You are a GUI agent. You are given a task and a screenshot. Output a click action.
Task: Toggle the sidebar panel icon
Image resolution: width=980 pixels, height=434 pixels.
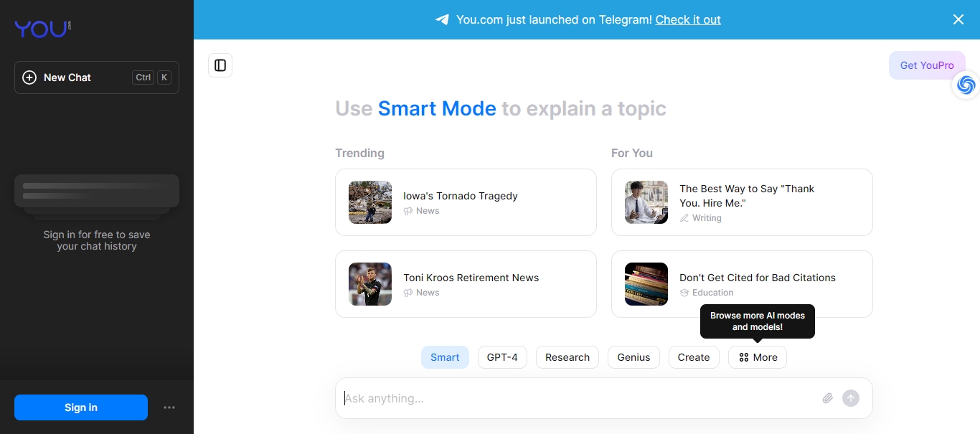(x=220, y=65)
